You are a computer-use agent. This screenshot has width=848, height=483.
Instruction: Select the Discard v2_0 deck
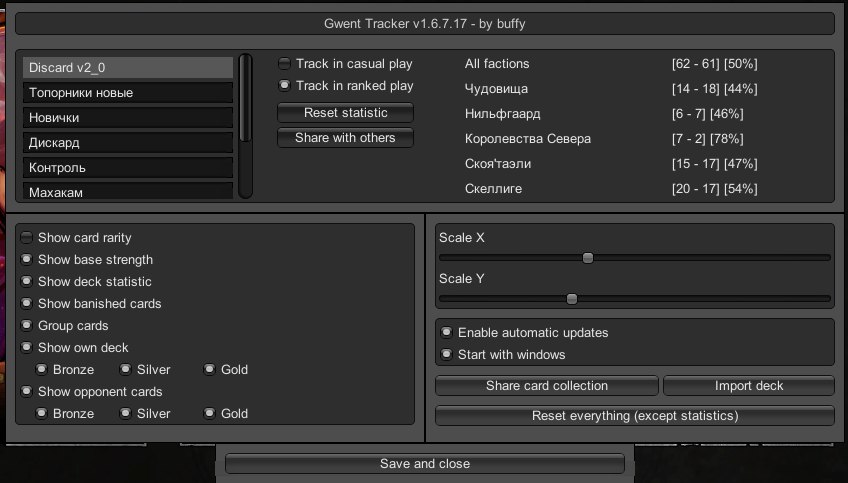128,68
